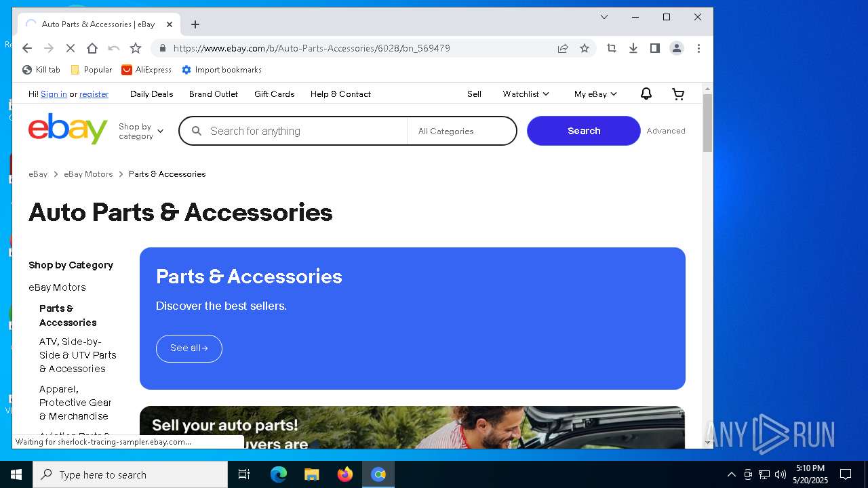Screen dimensions: 868x488
Task: Share this page from the address bar
Action: [563, 48]
